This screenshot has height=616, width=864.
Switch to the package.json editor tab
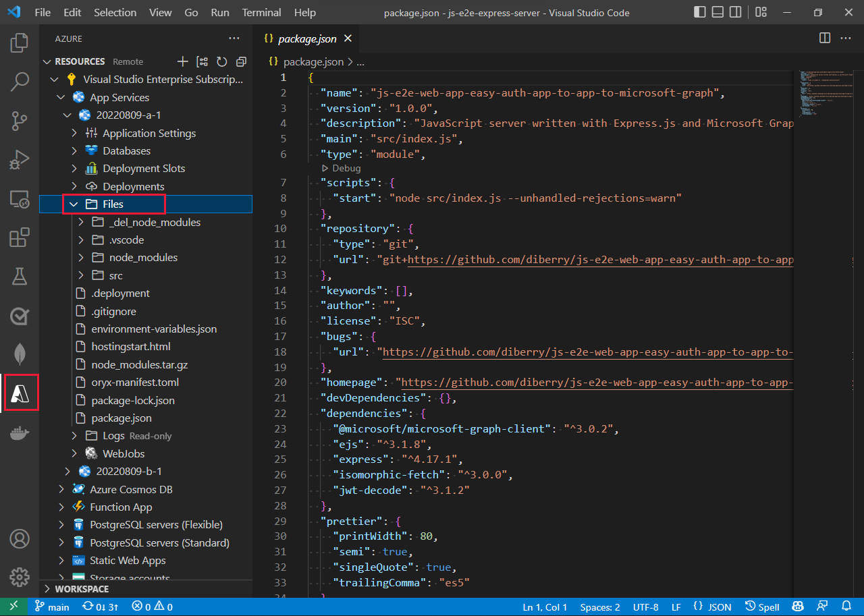307,38
